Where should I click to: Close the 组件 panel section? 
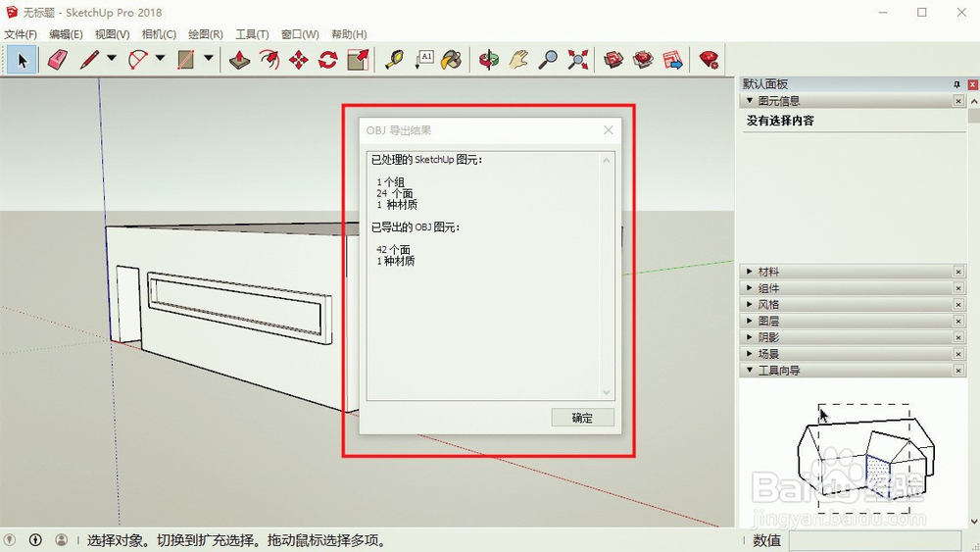click(x=958, y=287)
